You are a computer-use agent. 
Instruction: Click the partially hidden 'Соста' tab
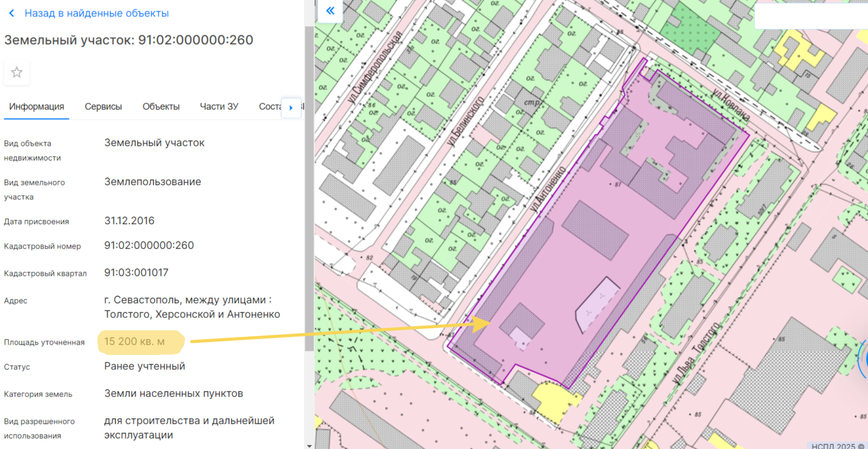270,106
